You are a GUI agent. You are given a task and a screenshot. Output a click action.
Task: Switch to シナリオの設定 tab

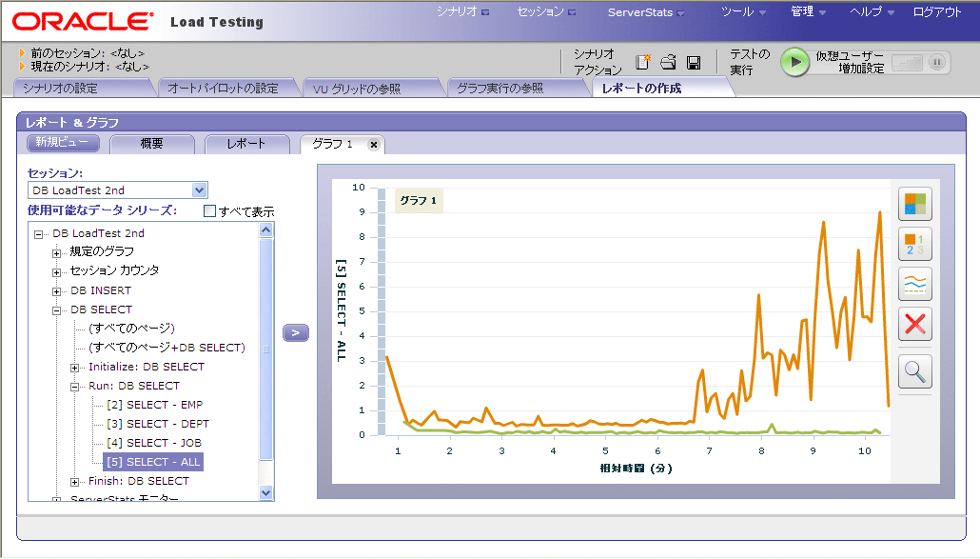point(83,89)
